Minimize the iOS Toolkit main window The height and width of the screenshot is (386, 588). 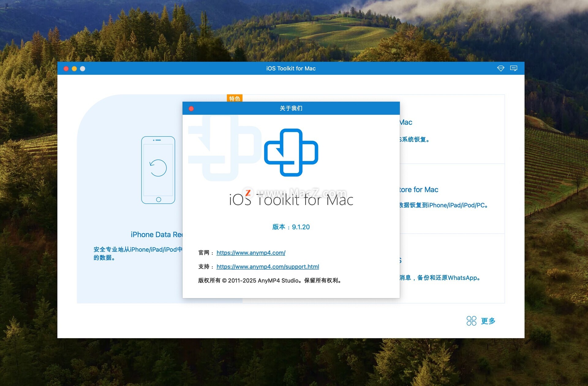(74, 69)
